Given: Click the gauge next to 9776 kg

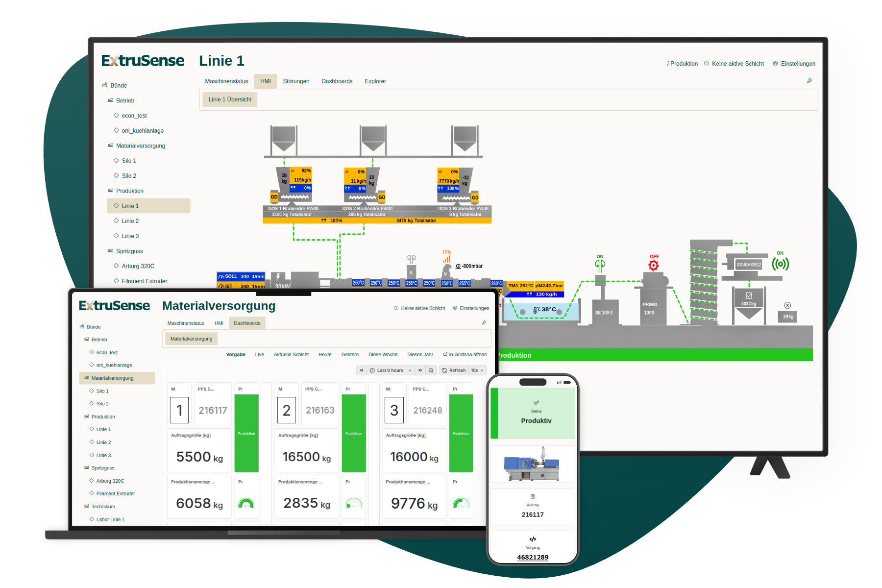Looking at the screenshot, I should click(461, 503).
